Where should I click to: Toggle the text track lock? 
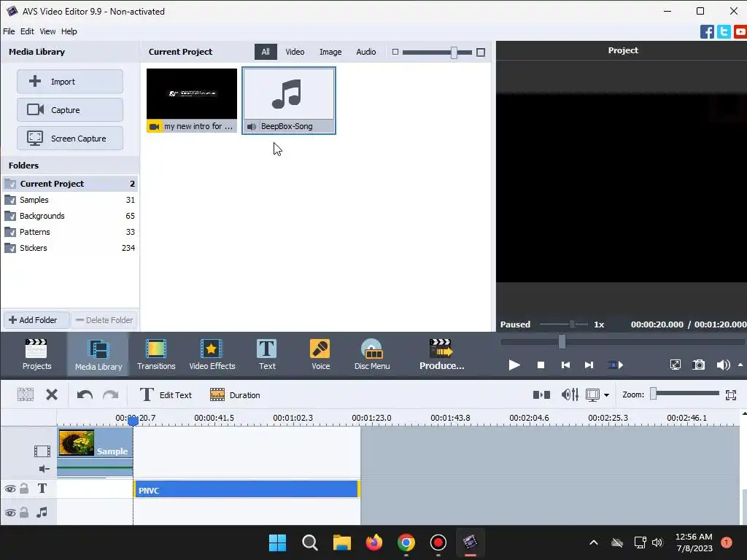point(24,489)
